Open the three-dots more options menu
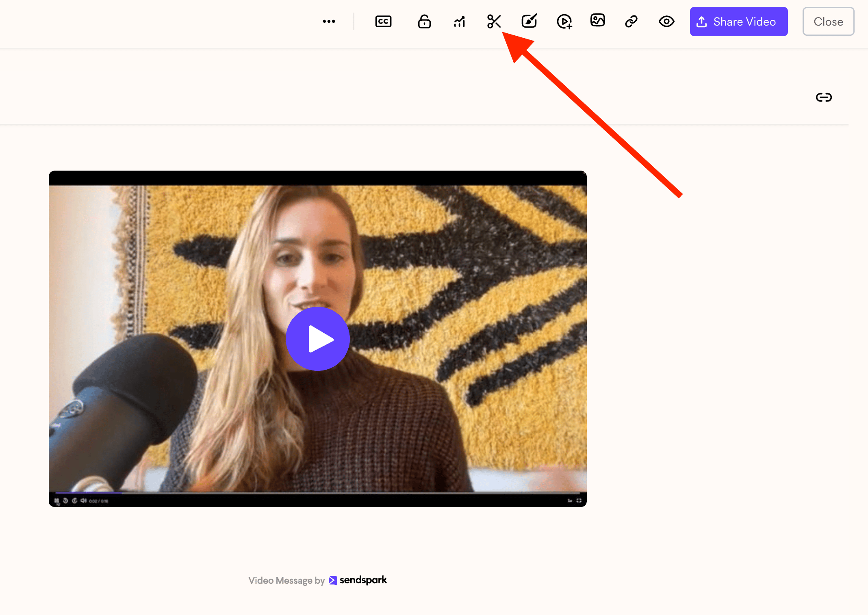868x615 pixels. (x=329, y=22)
